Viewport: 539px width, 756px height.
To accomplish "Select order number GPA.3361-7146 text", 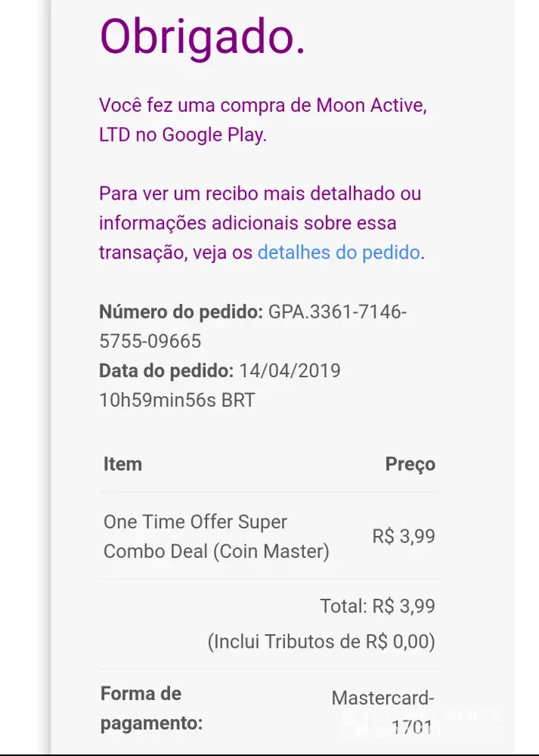I will (x=337, y=311).
